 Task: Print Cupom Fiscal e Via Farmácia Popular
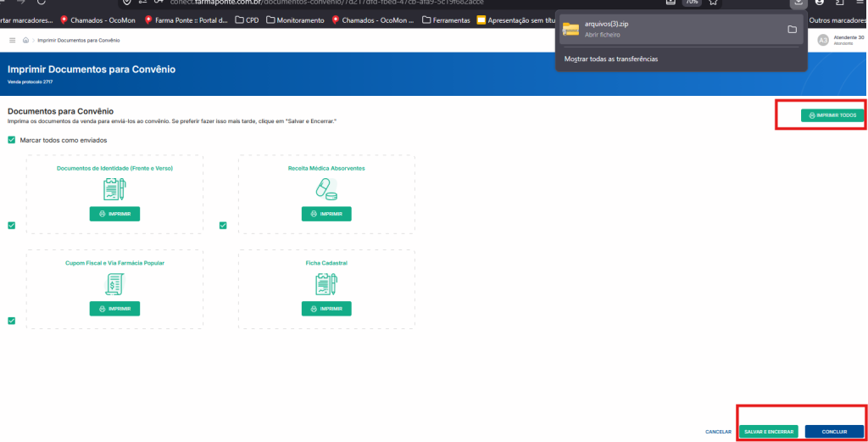click(114, 309)
